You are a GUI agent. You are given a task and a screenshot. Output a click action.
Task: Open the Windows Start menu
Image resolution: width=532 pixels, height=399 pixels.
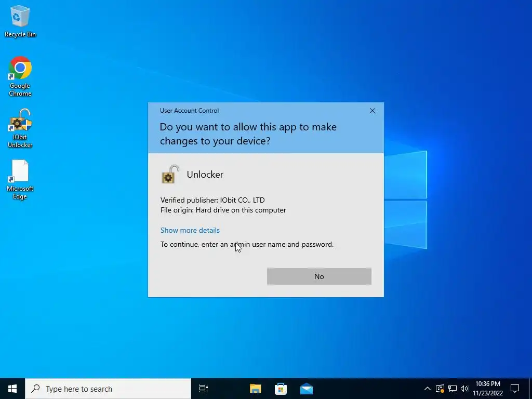click(12, 389)
